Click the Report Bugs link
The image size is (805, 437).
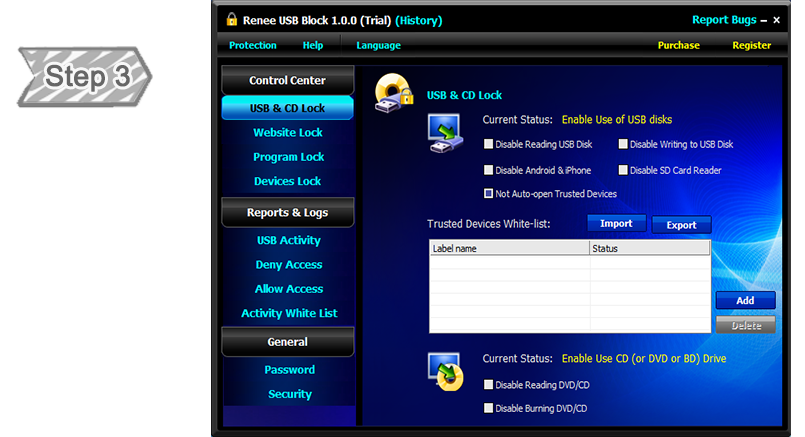pos(724,20)
